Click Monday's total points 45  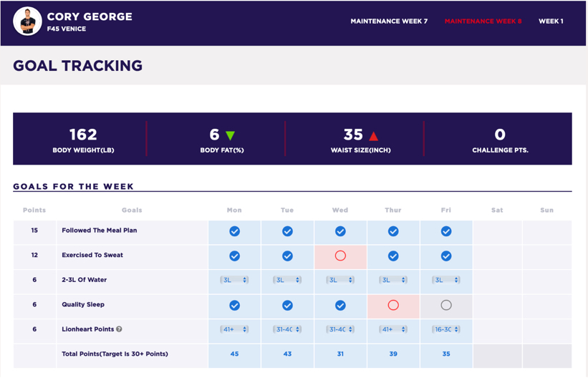pyautogui.click(x=234, y=354)
